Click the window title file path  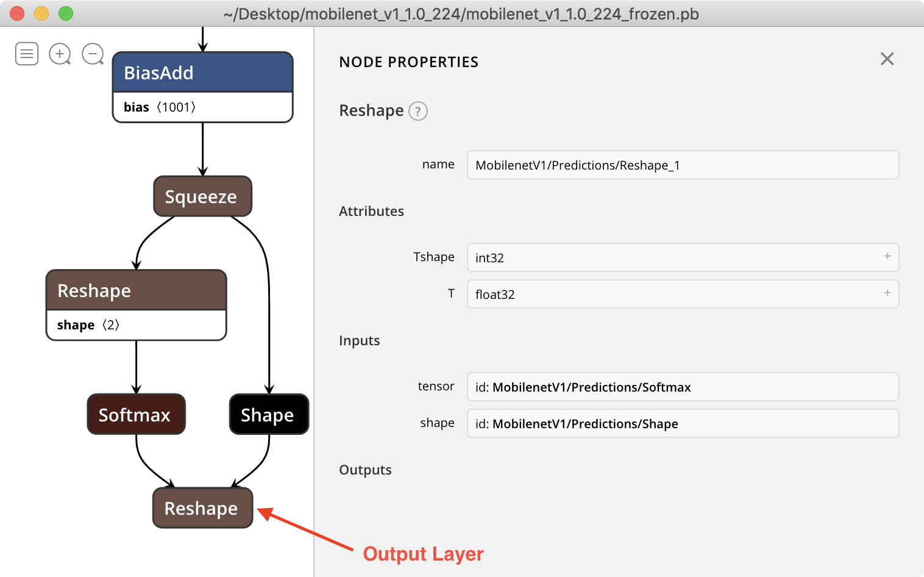click(x=461, y=13)
